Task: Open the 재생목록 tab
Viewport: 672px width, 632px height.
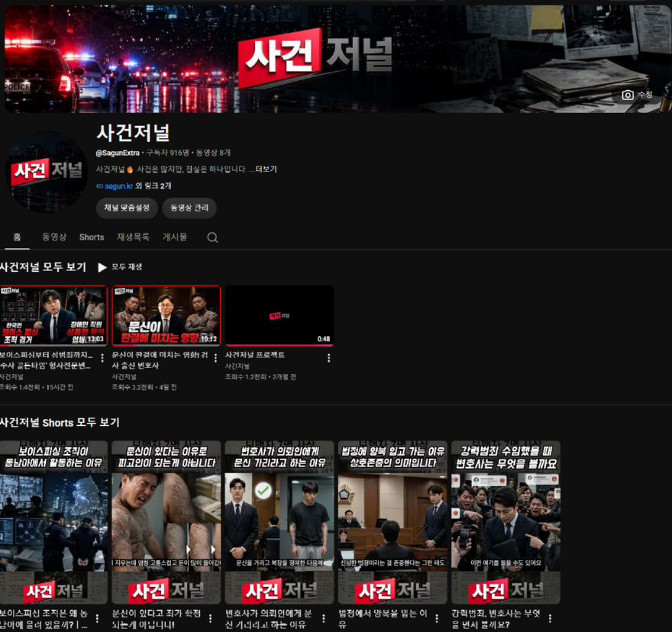Action: (x=134, y=237)
